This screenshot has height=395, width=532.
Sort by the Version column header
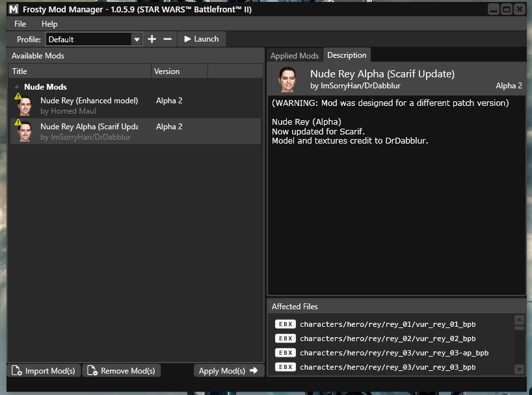pyautogui.click(x=180, y=71)
